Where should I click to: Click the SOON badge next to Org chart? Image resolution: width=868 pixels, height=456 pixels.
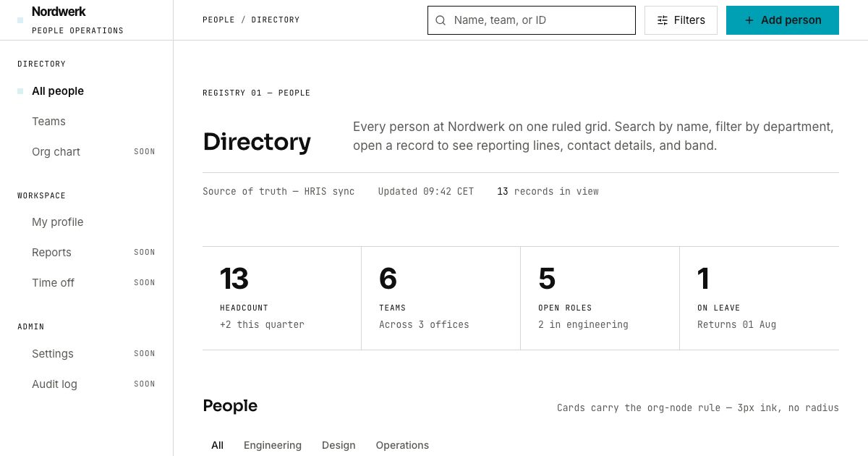[x=145, y=152]
